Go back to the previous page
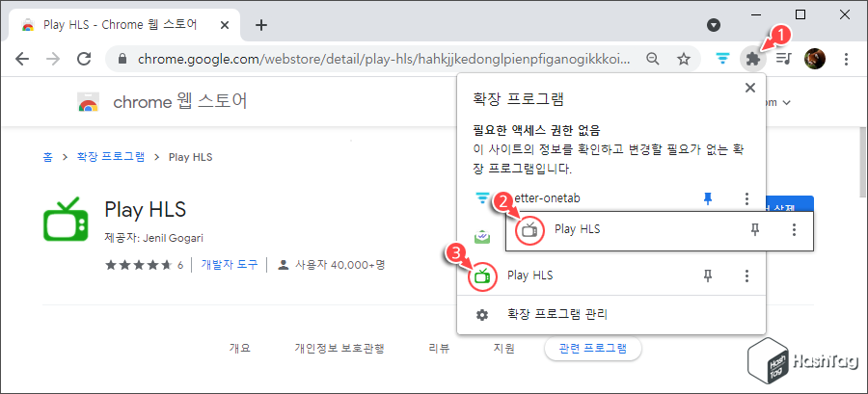This screenshot has height=394, width=868. tap(22, 59)
